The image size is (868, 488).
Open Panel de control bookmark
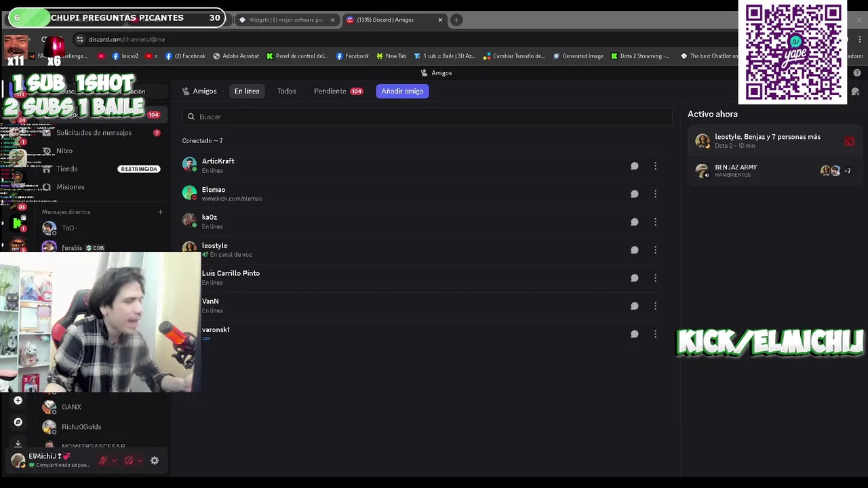[297, 56]
